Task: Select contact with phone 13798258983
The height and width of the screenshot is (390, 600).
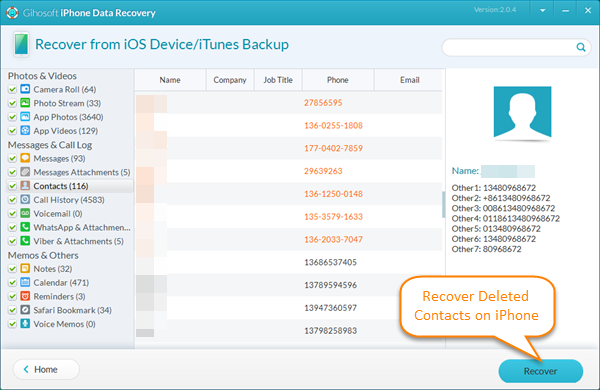Action: (x=289, y=330)
